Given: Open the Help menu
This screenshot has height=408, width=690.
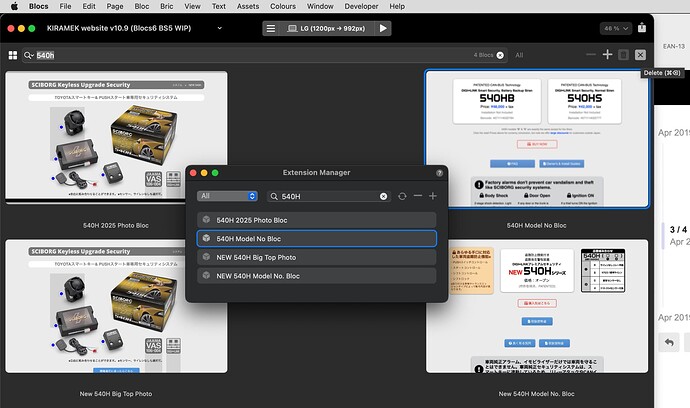Looking at the screenshot, I should (397, 6).
